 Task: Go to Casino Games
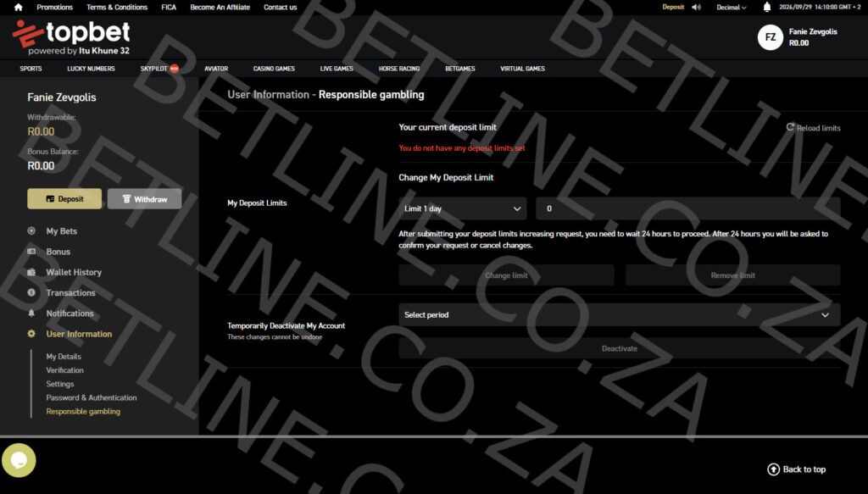pyautogui.click(x=274, y=69)
